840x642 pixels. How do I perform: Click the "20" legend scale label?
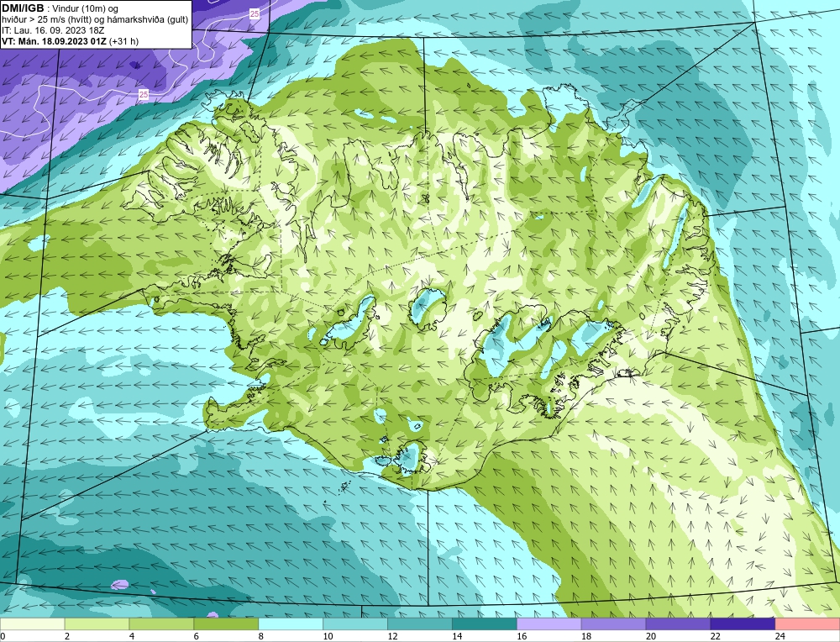651,636
